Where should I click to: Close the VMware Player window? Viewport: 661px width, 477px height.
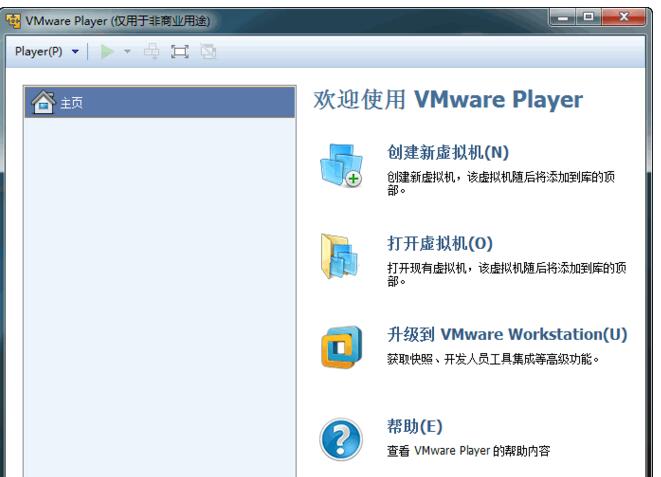623,17
